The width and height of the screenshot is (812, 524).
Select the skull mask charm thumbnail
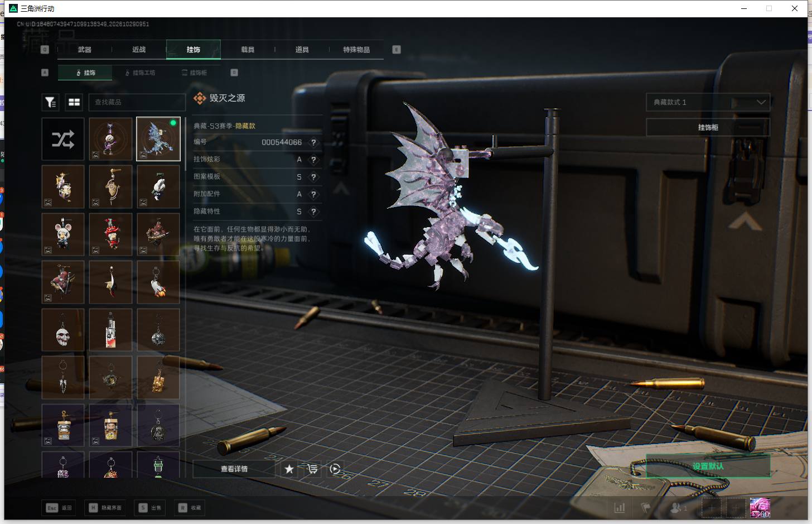click(x=63, y=330)
